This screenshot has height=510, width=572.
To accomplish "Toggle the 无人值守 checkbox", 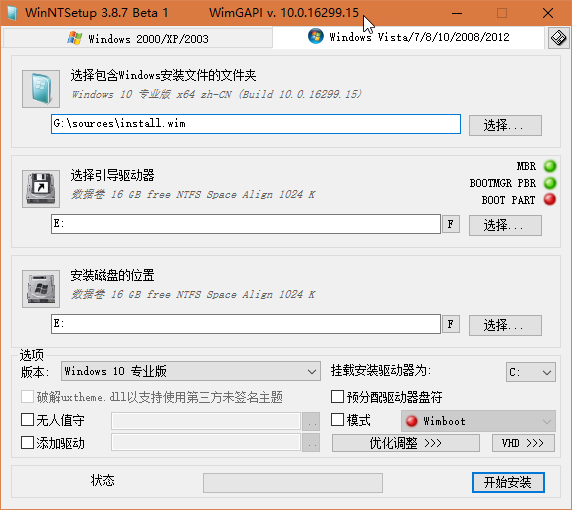I will (28, 420).
